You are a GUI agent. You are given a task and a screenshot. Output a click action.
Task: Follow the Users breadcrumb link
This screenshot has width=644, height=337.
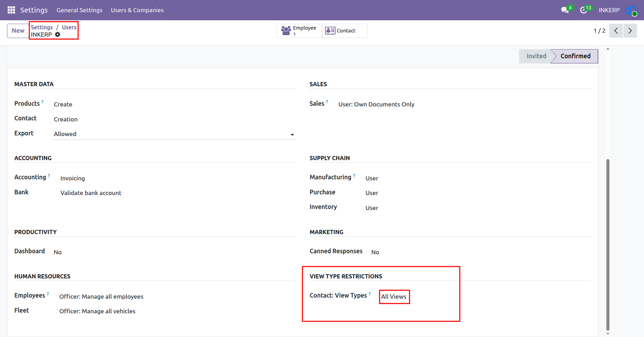tap(69, 27)
